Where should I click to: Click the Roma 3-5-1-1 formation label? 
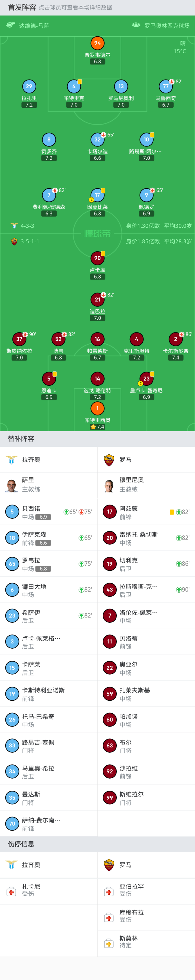coord(30,241)
